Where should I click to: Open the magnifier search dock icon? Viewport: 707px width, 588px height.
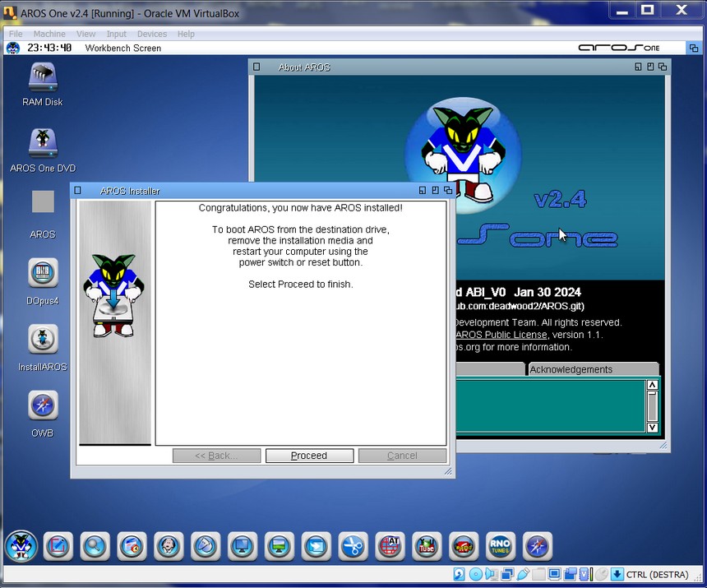coord(95,547)
